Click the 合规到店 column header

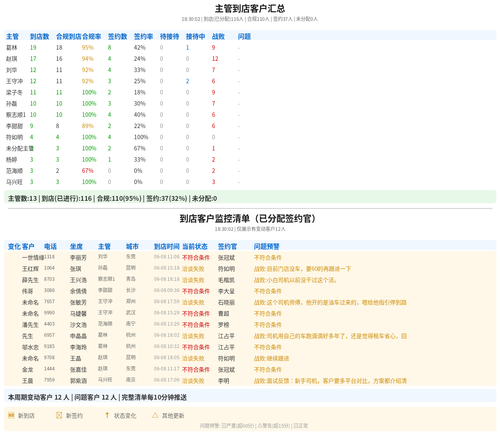(69, 36)
